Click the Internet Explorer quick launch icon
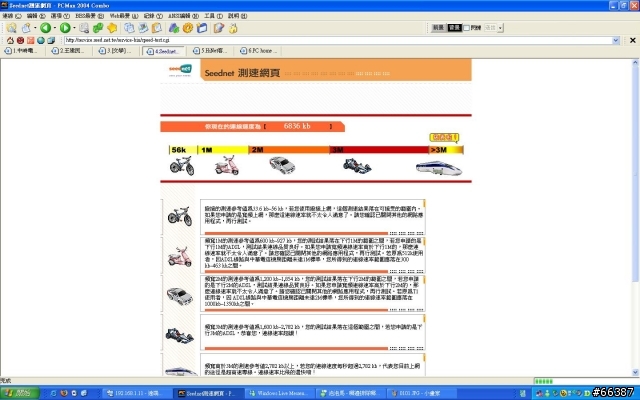Screen dimensions: 640x400 (53, 393)
